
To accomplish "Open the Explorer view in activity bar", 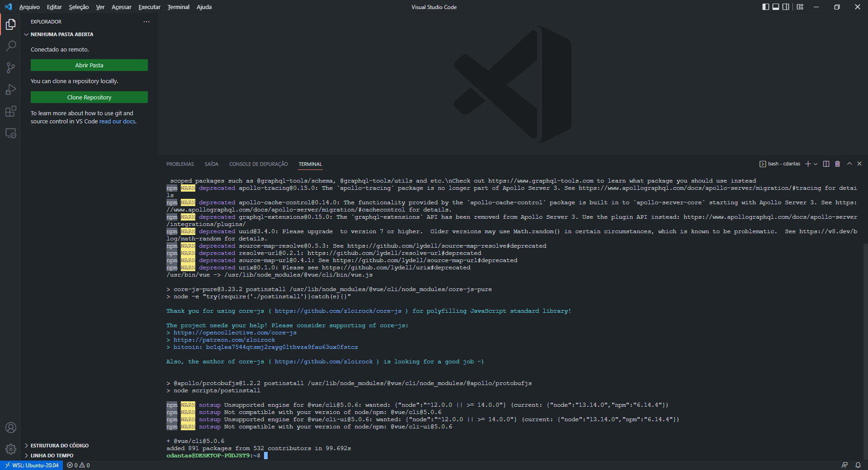I will tap(11, 24).
